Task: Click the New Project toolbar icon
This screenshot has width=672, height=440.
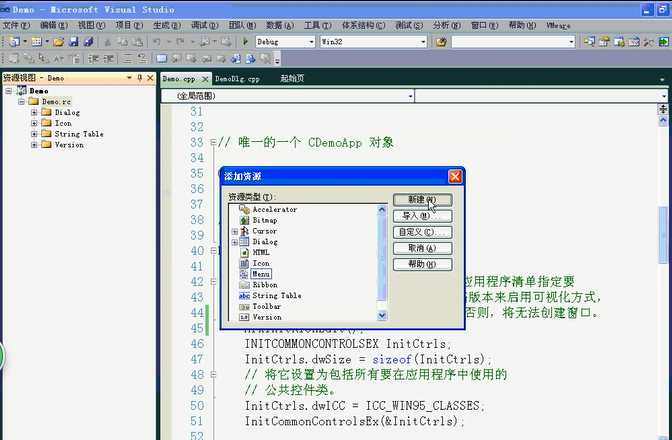Action: pos(14,42)
